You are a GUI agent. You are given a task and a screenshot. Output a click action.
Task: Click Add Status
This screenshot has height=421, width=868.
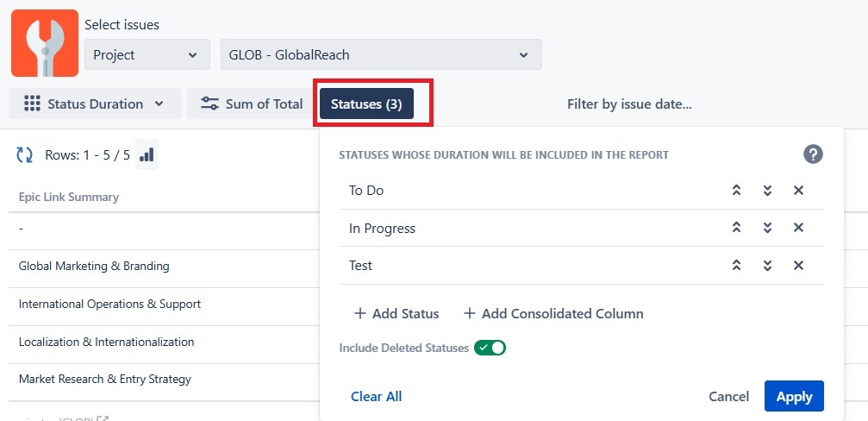(x=397, y=313)
